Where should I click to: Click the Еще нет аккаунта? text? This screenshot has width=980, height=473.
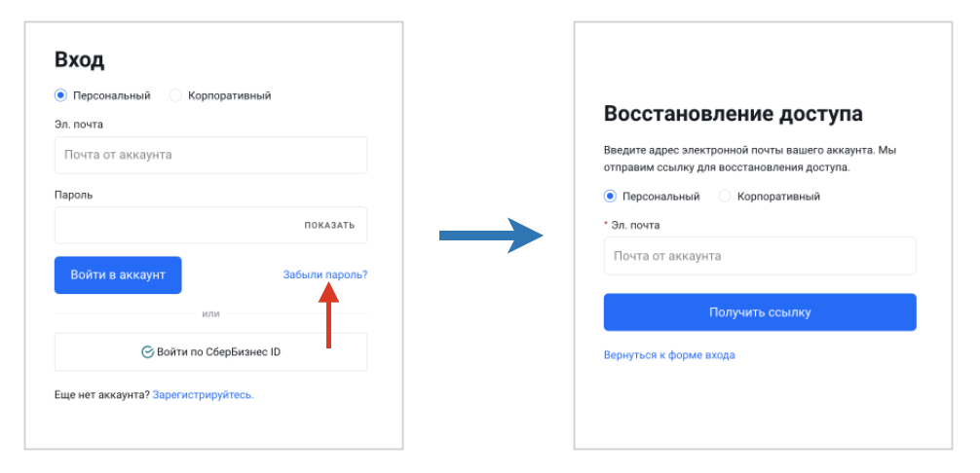101,395
